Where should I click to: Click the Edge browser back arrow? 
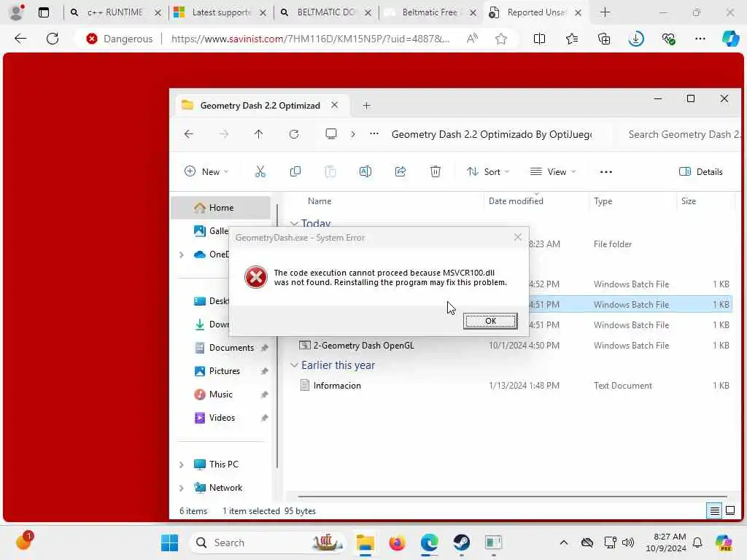(x=20, y=39)
